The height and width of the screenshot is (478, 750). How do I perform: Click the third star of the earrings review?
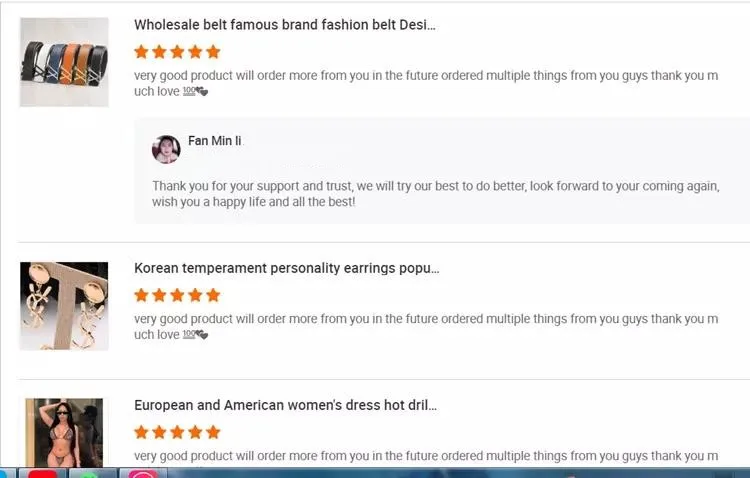click(177, 295)
